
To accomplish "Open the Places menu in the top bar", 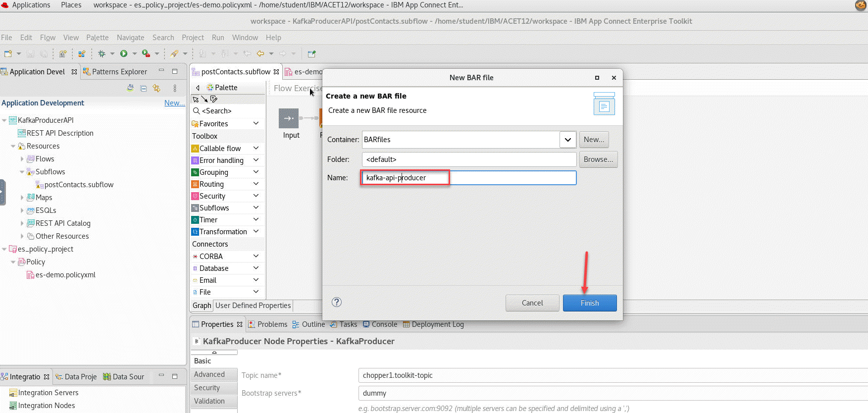I will tap(71, 5).
